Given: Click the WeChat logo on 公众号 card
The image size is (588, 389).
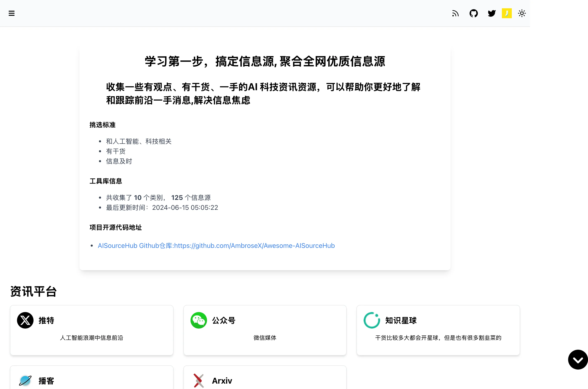Looking at the screenshot, I should click(x=199, y=320).
